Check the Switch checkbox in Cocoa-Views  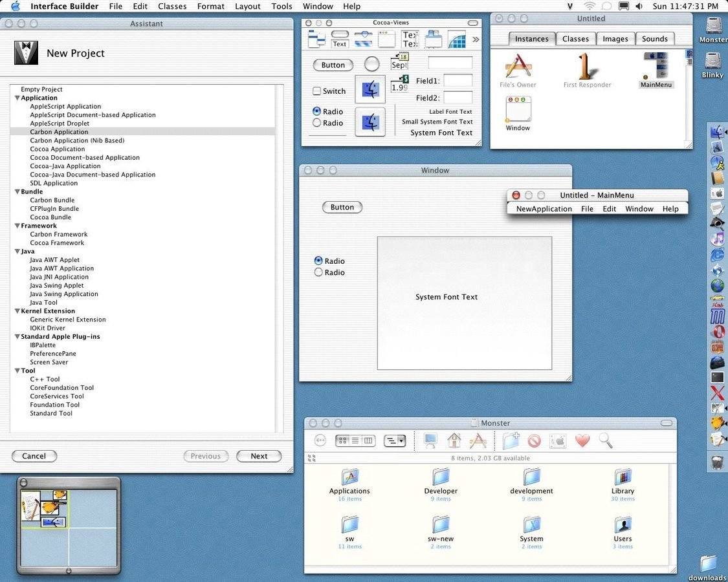(316, 91)
